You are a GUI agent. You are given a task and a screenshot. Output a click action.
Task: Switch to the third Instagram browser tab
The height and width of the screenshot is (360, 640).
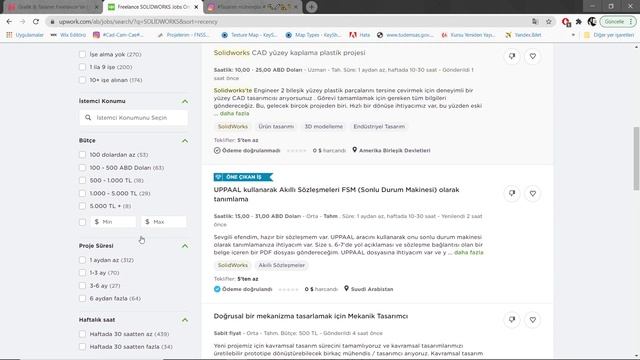[253, 7]
